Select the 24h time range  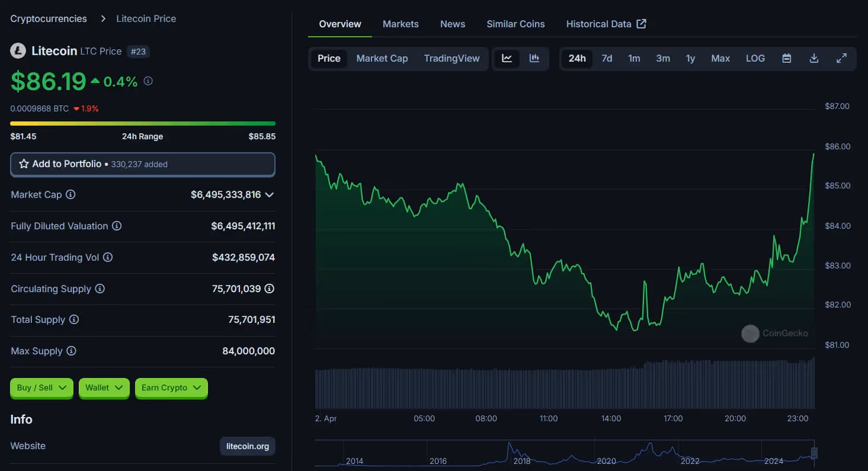(577, 58)
